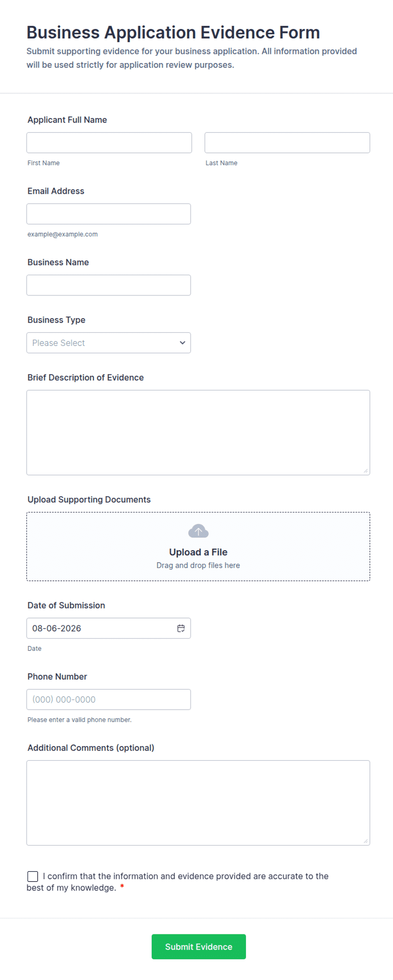Click the Drag and drop files area
This screenshot has height=980, width=393.
198,547
